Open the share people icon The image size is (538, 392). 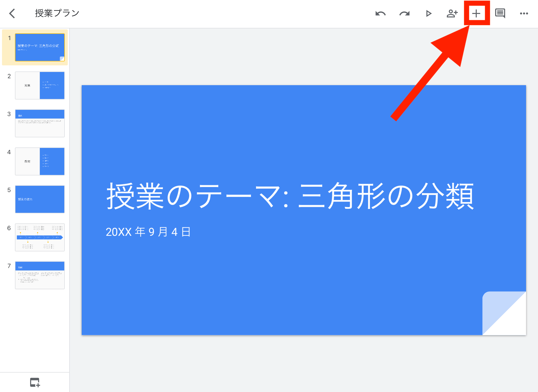452,13
